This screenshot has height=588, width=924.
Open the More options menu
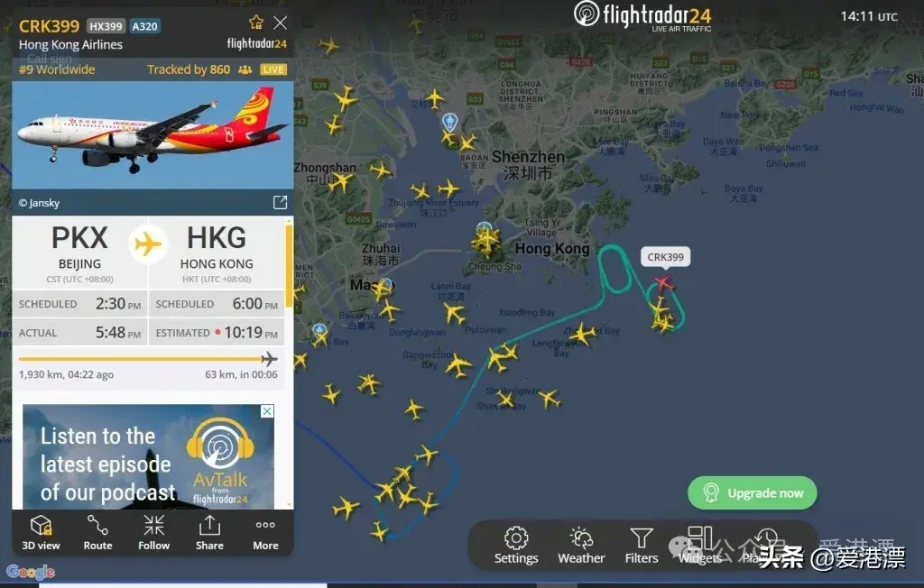click(265, 533)
